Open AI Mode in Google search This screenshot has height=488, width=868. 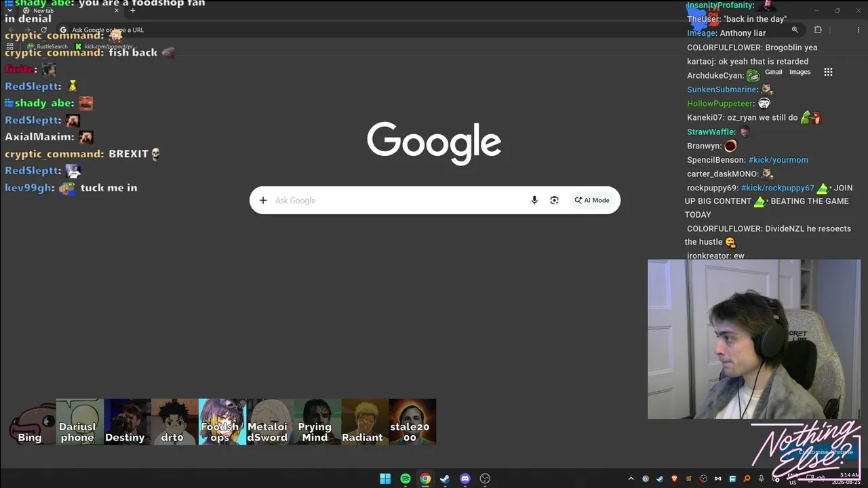pyautogui.click(x=592, y=200)
